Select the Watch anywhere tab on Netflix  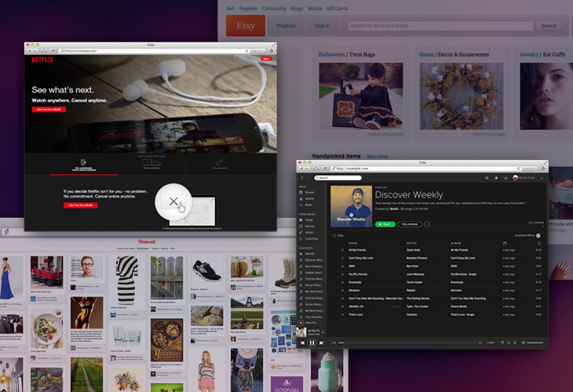151,164
